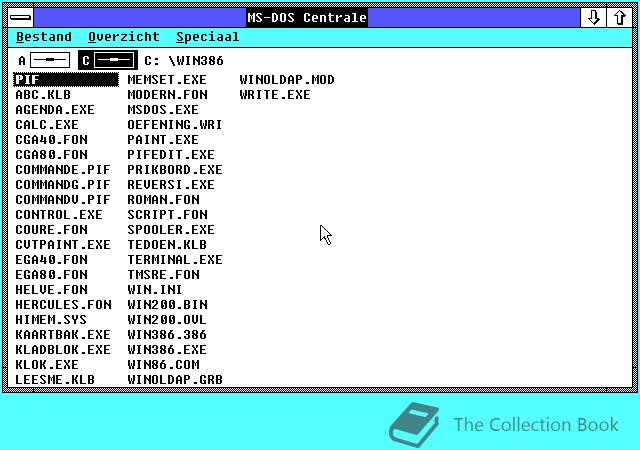Click the maximize up-arrow button
This screenshot has width=640, height=450.
pos(620,18)
